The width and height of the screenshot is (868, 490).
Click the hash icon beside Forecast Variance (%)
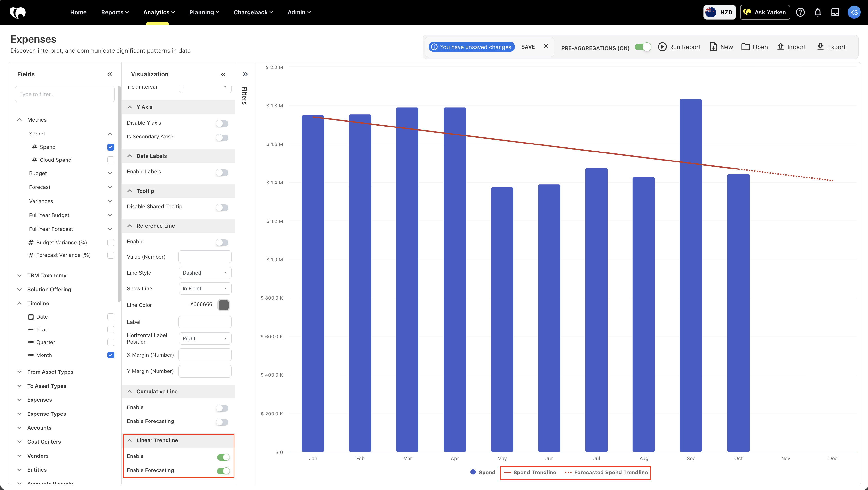[31, 255]
